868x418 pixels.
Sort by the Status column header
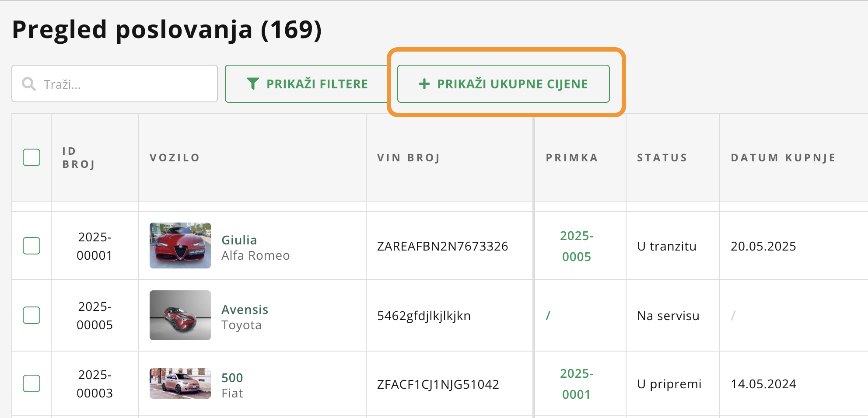pyautogui.click(x=662, y=158)
